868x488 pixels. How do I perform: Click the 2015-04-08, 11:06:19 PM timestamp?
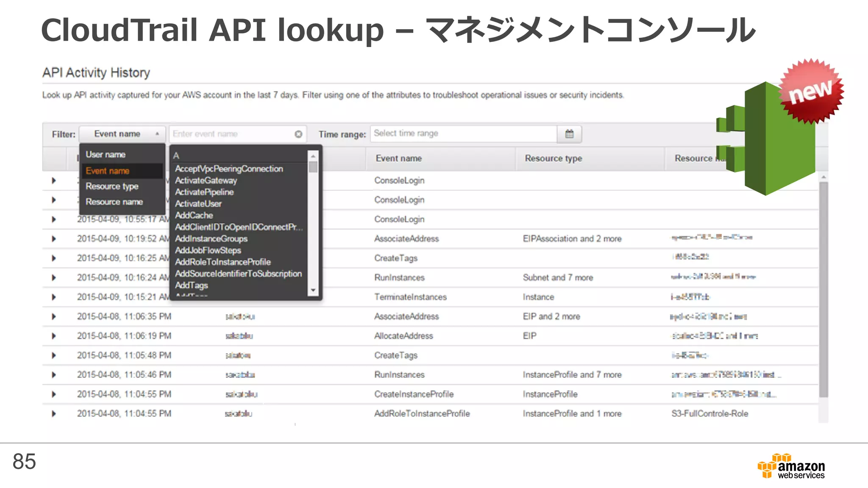(x=124, y=336)
